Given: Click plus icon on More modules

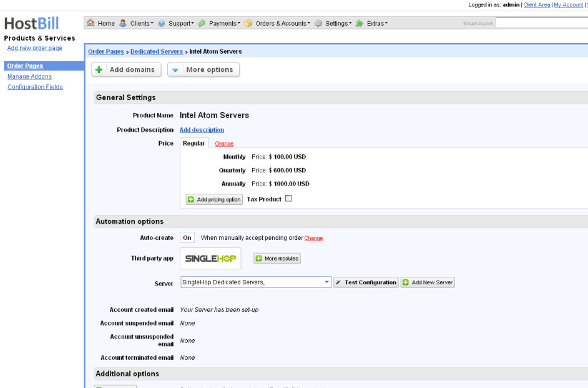Looking at the screenshot, I should [258, 259].
